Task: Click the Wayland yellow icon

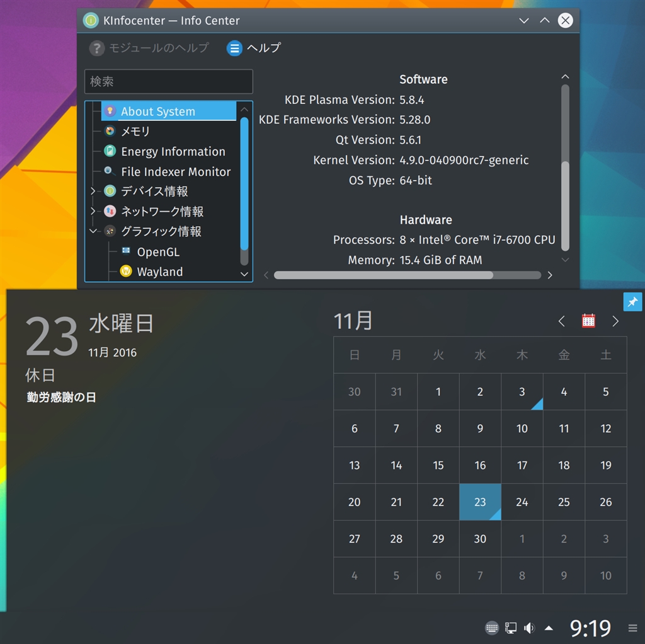Action: (126, 271)
